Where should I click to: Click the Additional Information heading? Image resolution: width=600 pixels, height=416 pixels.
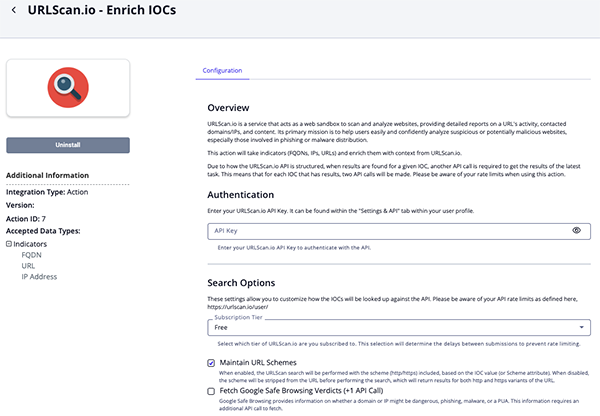pos(47,175)
